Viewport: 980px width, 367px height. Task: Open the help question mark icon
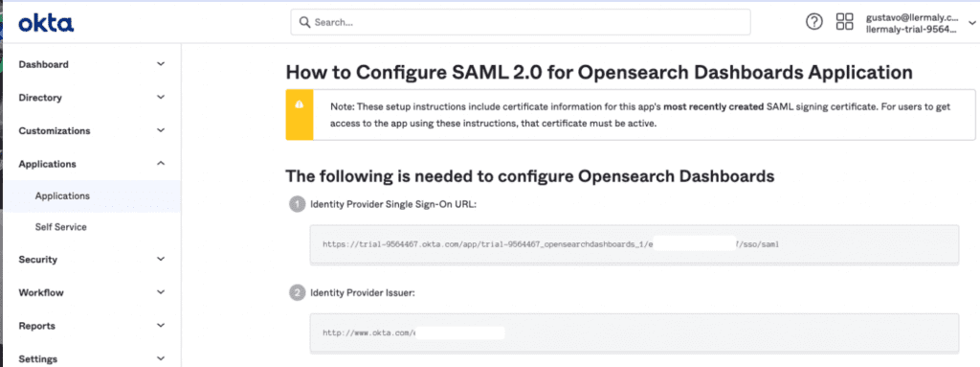813,22
